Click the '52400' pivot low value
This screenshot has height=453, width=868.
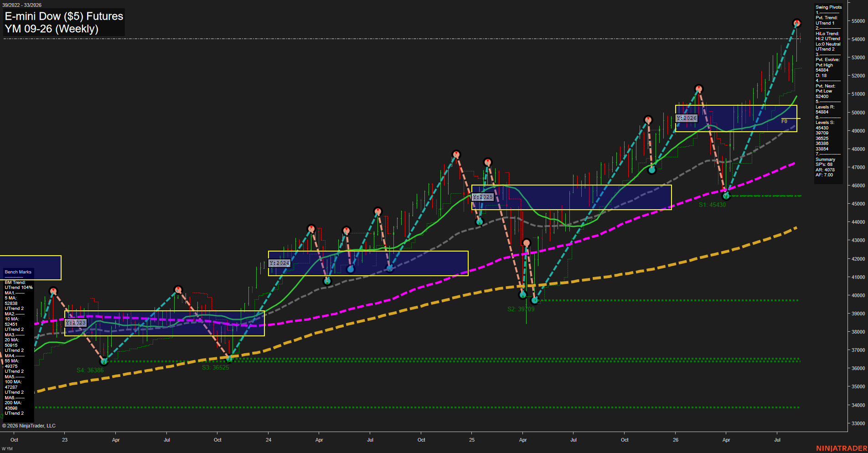tap(822, 97)
